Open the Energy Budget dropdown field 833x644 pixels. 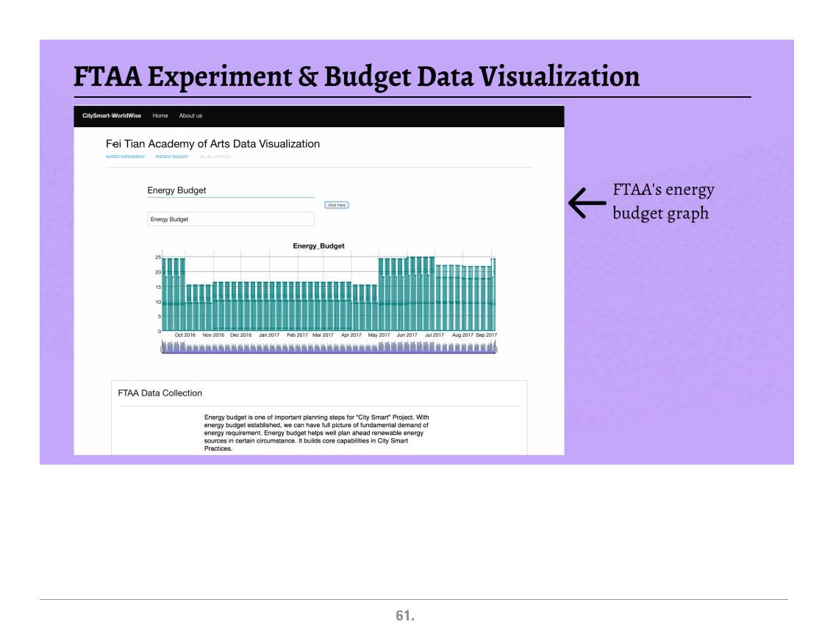pos(230,219)
